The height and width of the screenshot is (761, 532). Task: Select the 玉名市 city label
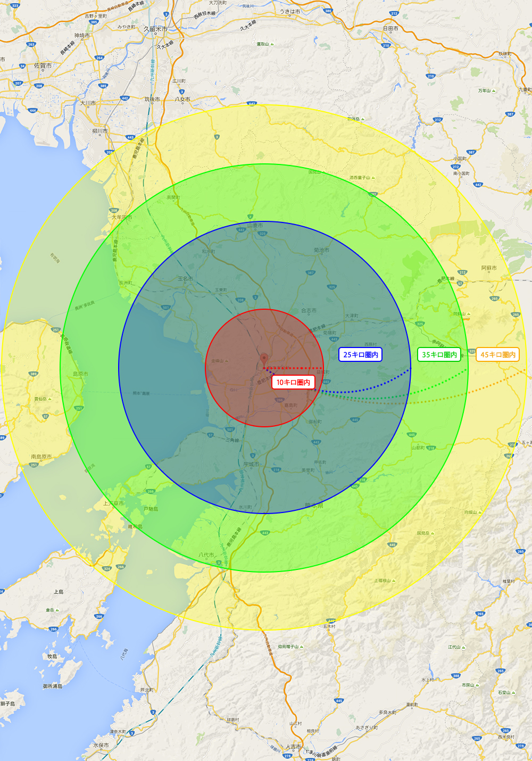185,278
